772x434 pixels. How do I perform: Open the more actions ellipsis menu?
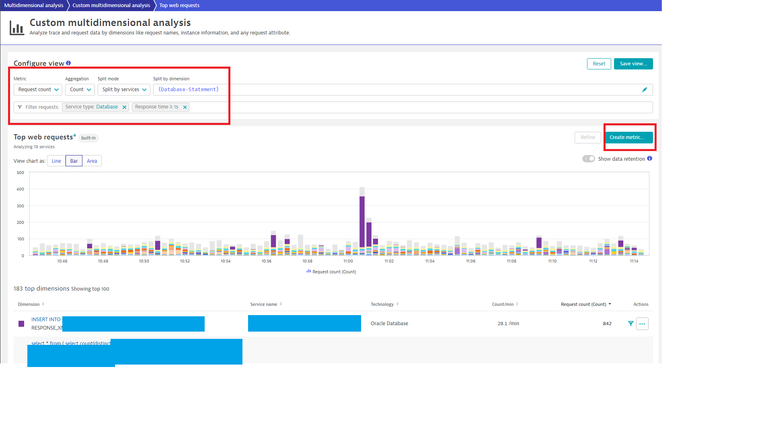coord(642,324)
